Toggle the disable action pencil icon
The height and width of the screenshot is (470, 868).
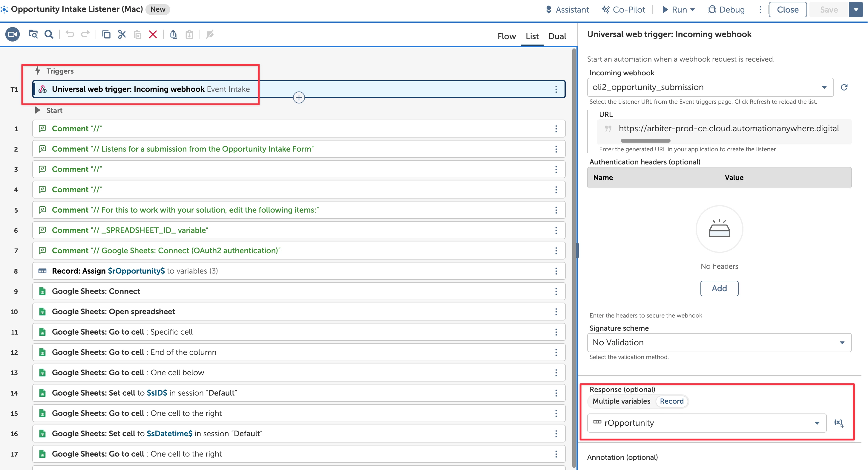(x=210, y=34)
